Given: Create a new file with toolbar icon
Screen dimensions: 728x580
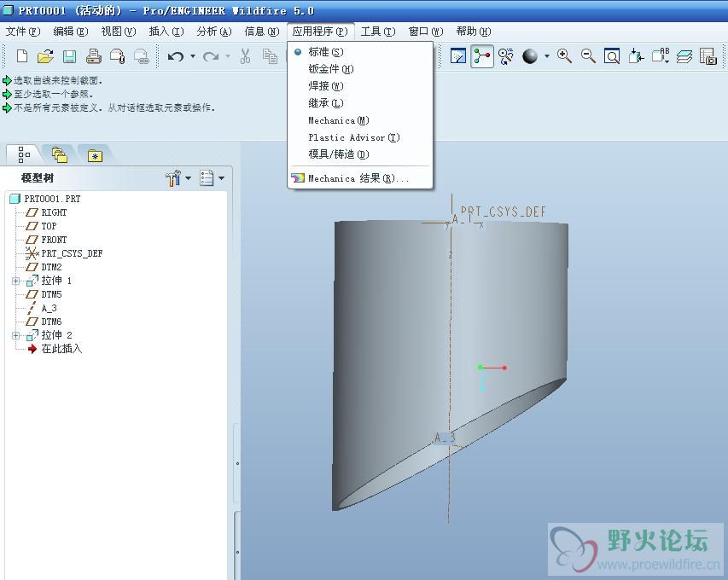Looking at the screenshot, I should 22,56.
